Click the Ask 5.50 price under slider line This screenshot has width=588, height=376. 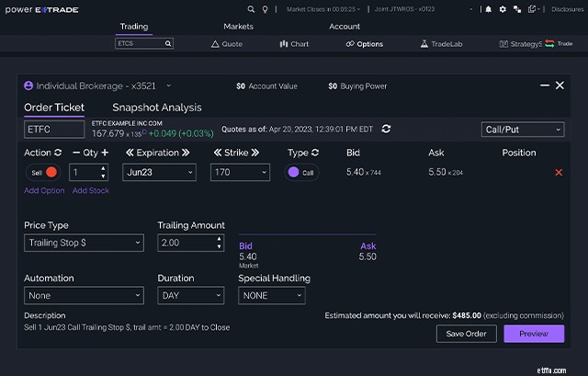[367, 256]
